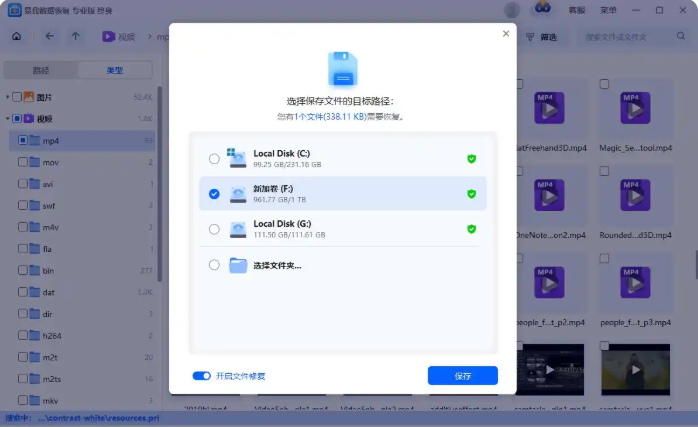The image size is (698, 427).
Task: Click the 选择文件夹 folder icon
Action: coord(238,265)
